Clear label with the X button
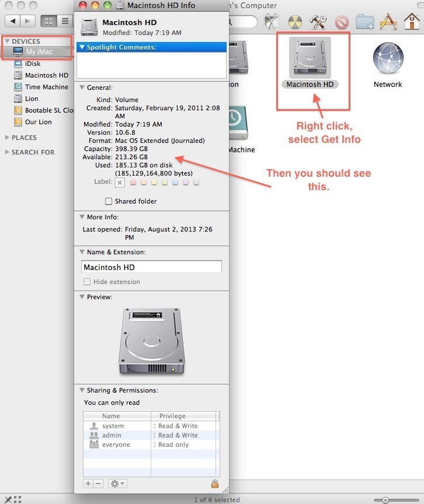 pyautogui.click(x=120, y=183)
